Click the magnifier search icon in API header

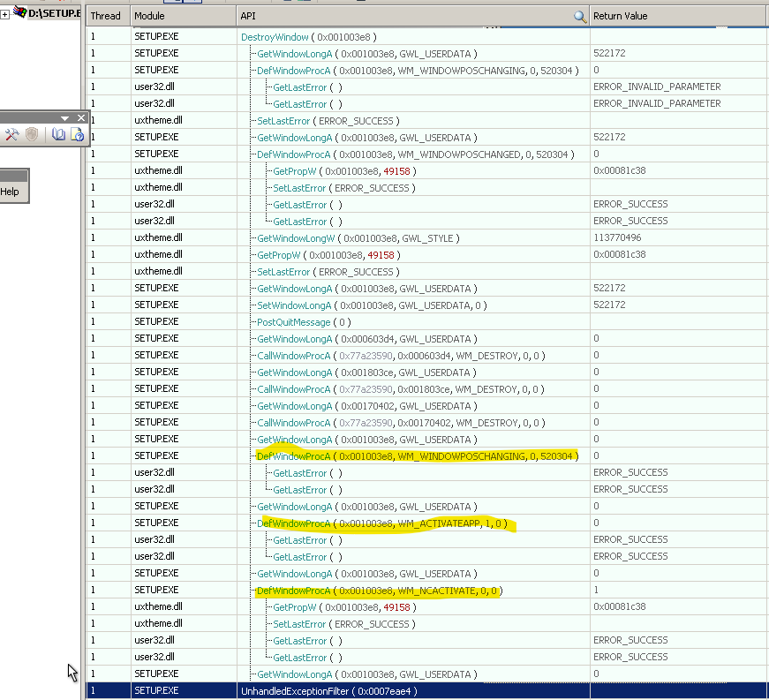click(x=580, y=16)
